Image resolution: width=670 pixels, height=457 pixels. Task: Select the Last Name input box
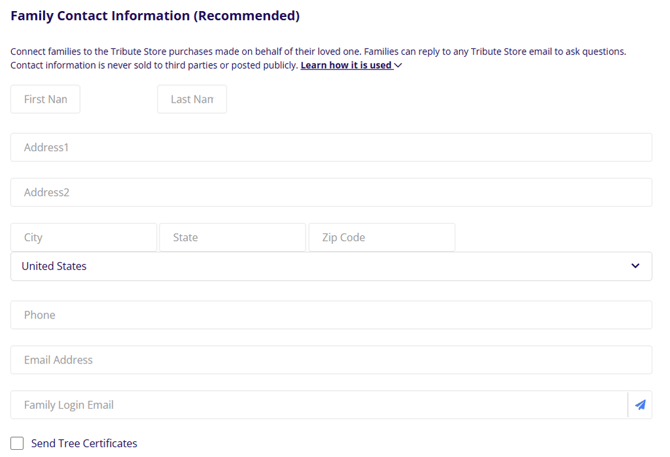192,100
